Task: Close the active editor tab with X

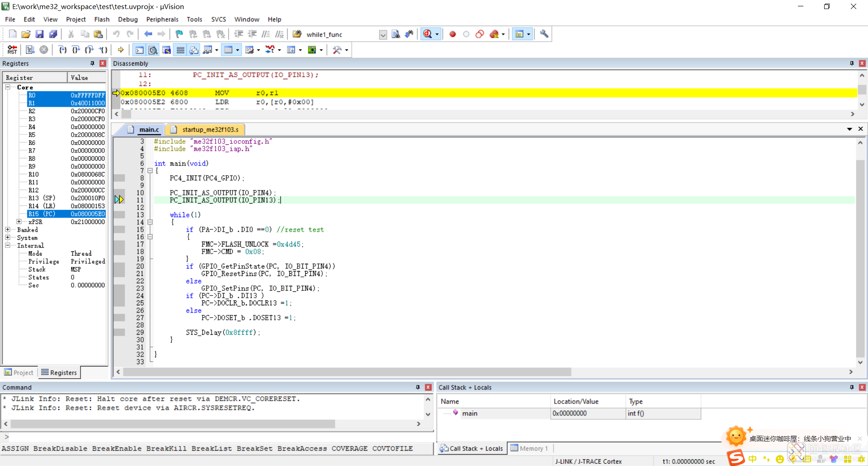Action: [860, 129]
